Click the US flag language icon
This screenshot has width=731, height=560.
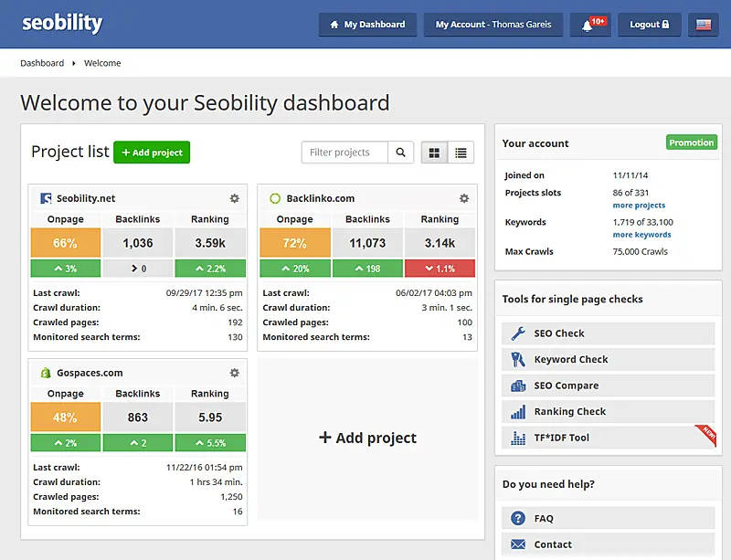point(702,25)
